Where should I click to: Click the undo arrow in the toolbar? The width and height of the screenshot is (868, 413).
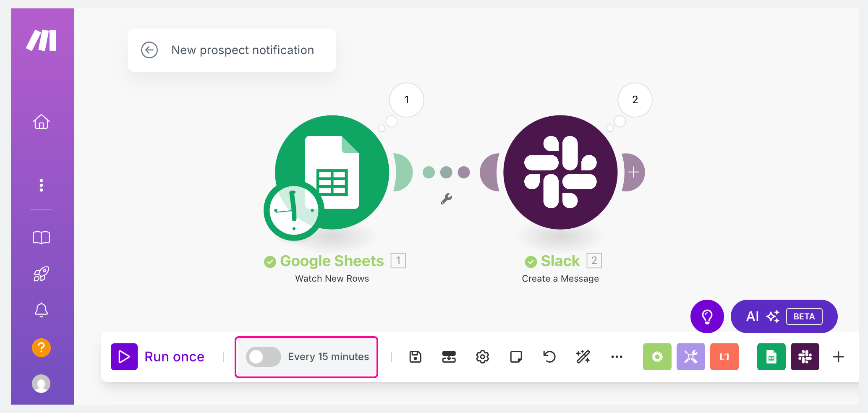point(549,357)
